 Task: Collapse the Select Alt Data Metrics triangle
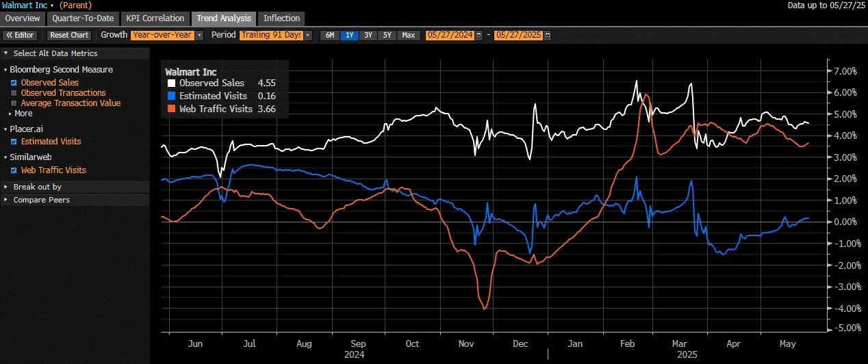coord(5,53)
